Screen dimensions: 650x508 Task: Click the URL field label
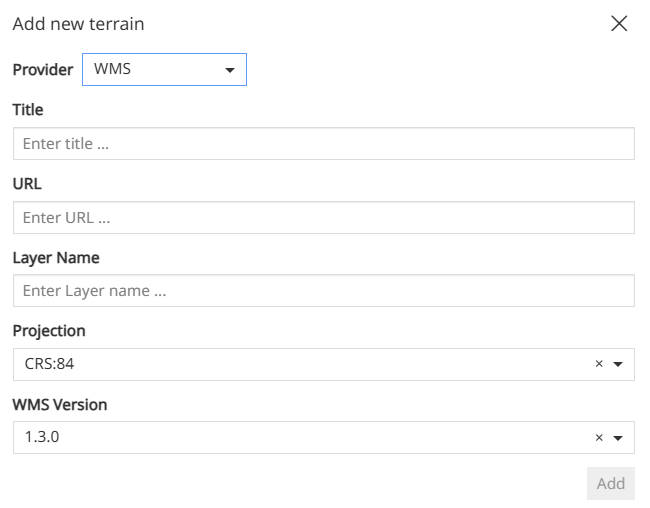(27, 184)
